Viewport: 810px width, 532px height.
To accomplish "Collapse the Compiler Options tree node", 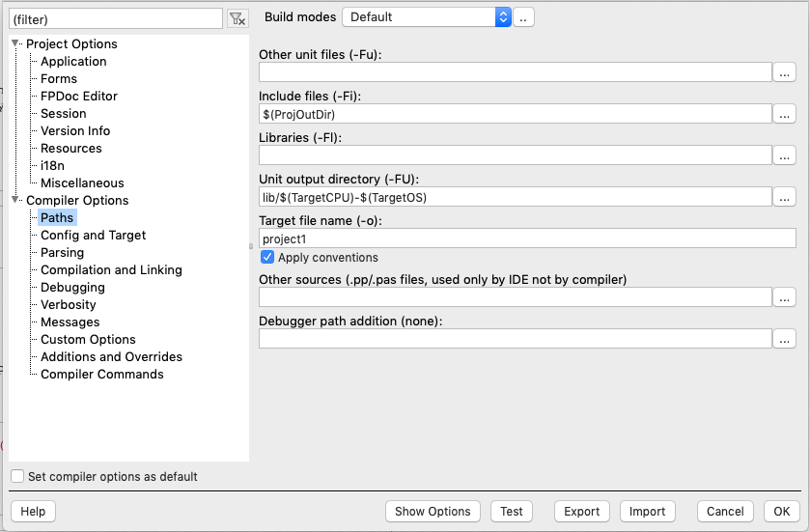I will pos(15,200).
